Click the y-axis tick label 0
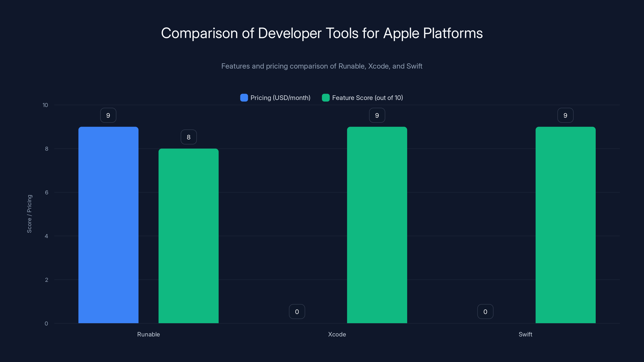The width and height of the screenshot is (644, 362). point(46,324)
